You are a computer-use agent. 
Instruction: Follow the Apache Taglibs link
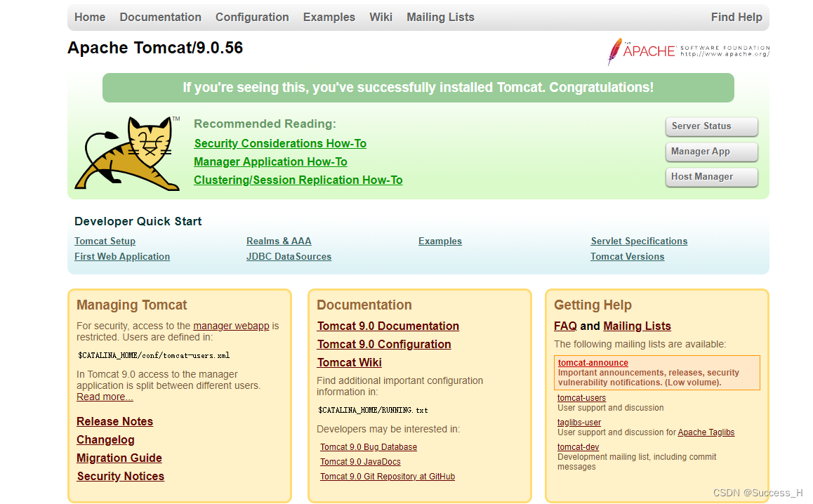(x=706, y=432)
